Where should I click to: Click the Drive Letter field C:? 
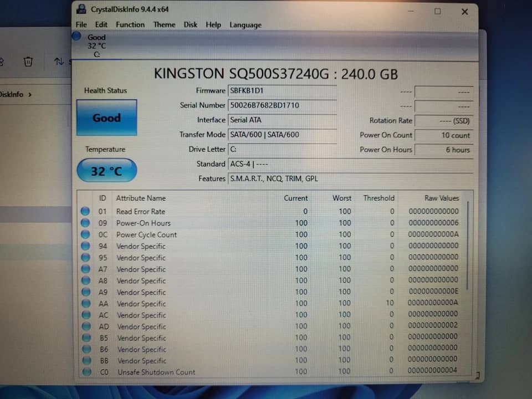[282, 149]
